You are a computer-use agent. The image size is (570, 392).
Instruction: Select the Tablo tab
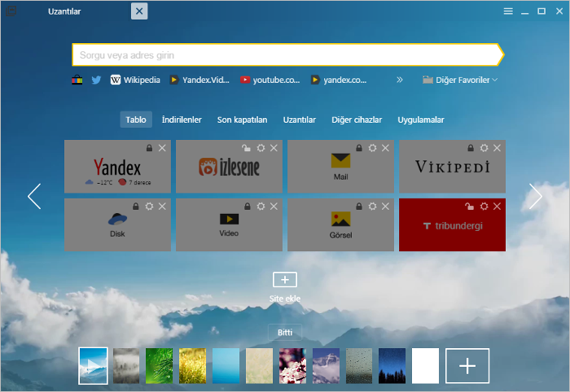(x=136, y=120)
